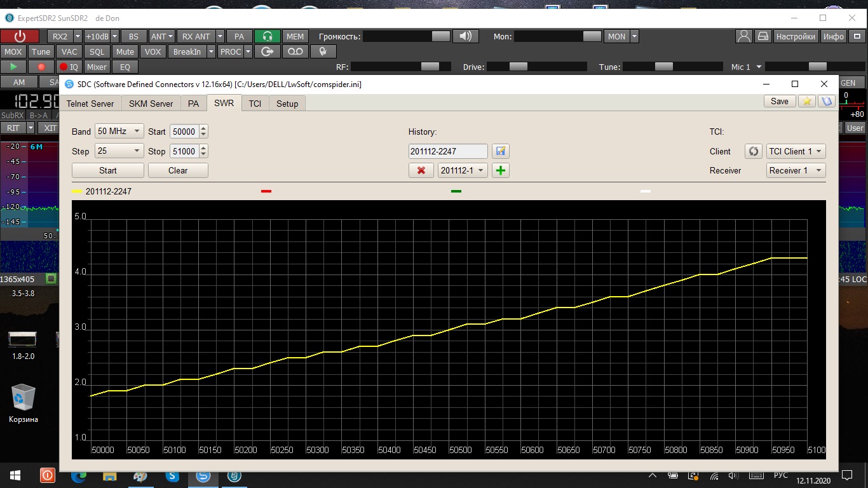The image size is (868, 488).
Task: Open the red power app in taskbar
Action: [48, 475]
